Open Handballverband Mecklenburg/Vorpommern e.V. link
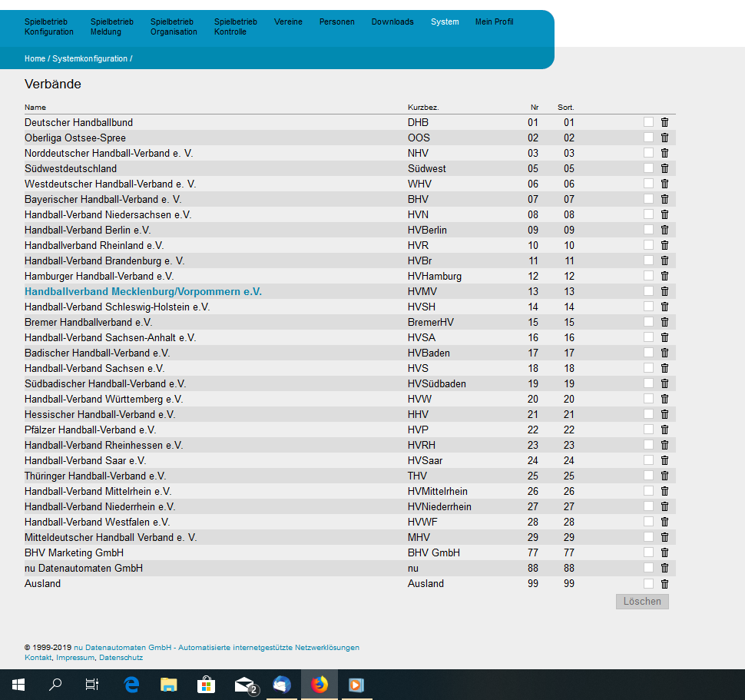This screenshot has width=745, height=700. click(143, 292)
